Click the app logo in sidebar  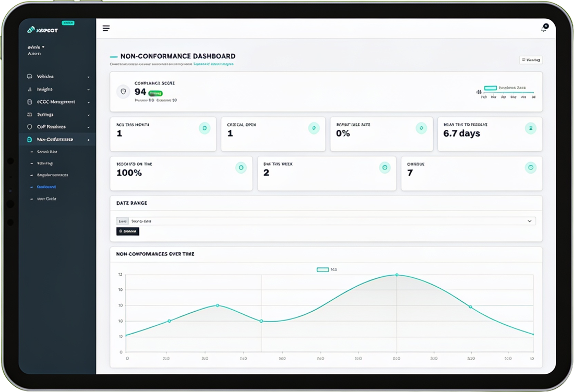coord(42,30)
